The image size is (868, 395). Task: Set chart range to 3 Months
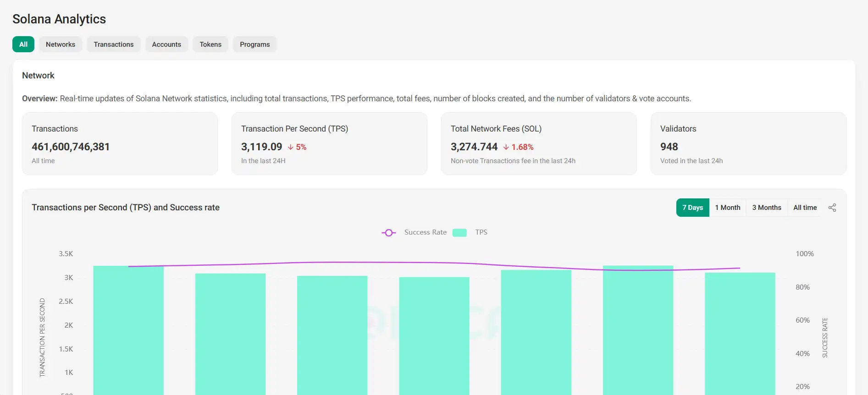(x=767, y=208)
